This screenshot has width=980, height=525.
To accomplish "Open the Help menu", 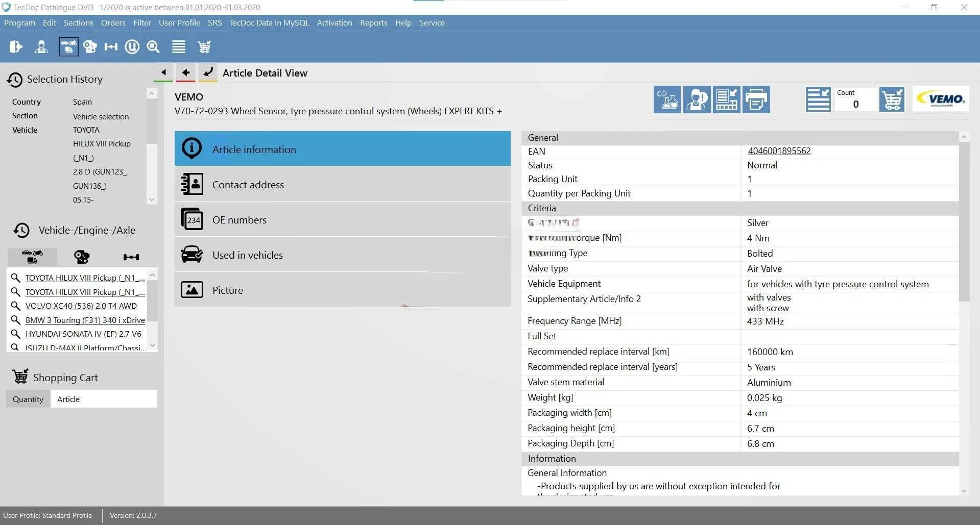I will (403, 23).
